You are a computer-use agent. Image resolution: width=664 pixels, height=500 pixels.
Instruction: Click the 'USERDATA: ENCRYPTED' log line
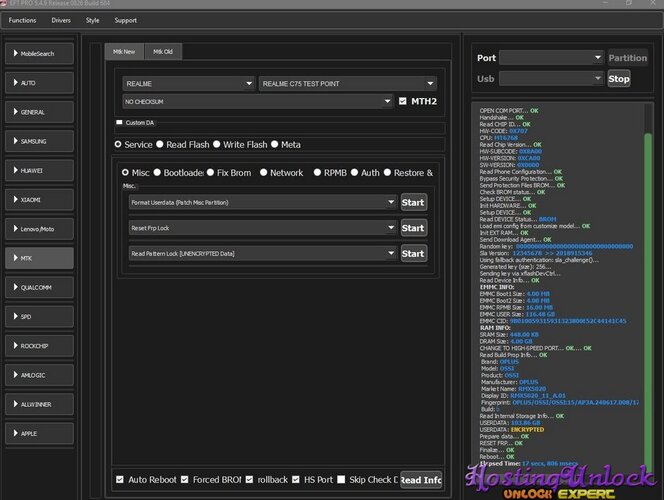512,429
